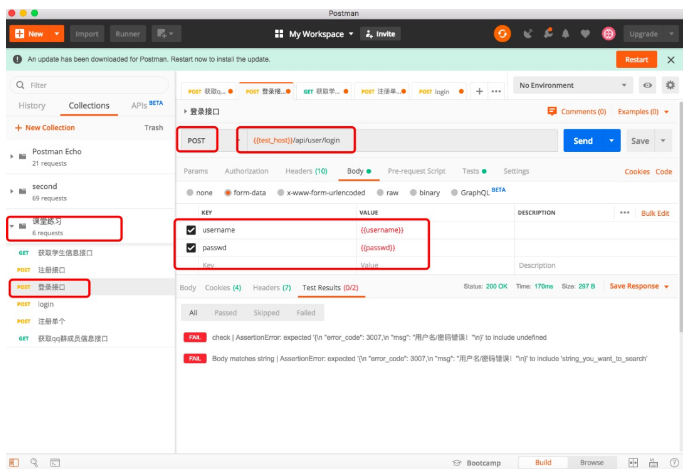
Task: Open environment quick look eye icon
Action: coord(647,85)
